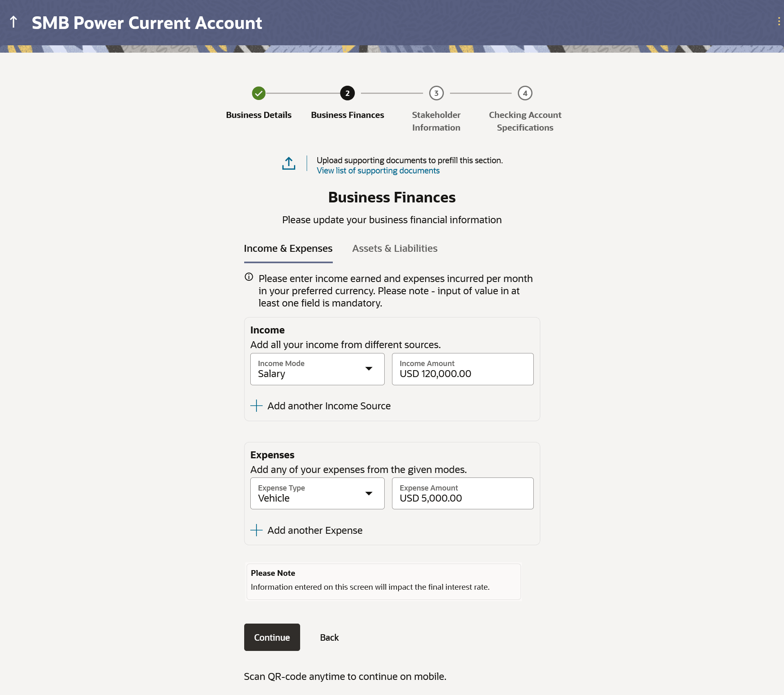Click Add another Income Source text
Viewport: 784px width, 695px height.
(x=329, y=406)
